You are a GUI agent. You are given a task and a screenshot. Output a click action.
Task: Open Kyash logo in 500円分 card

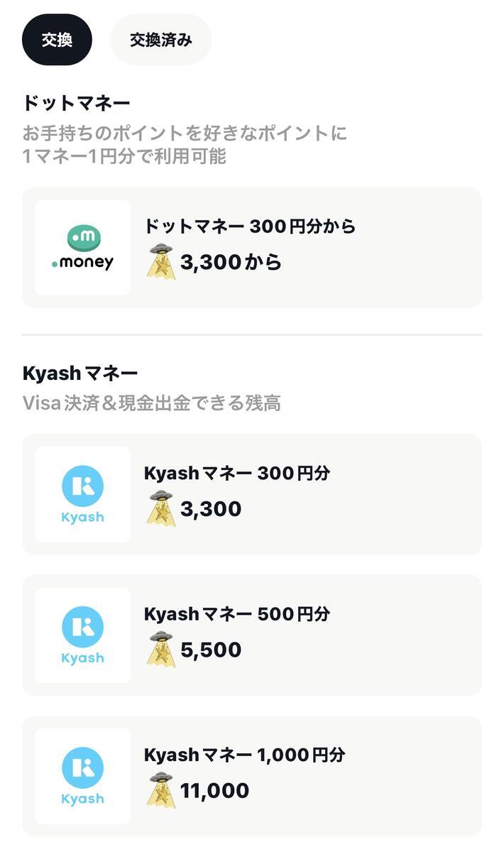(x=83, y=635)
